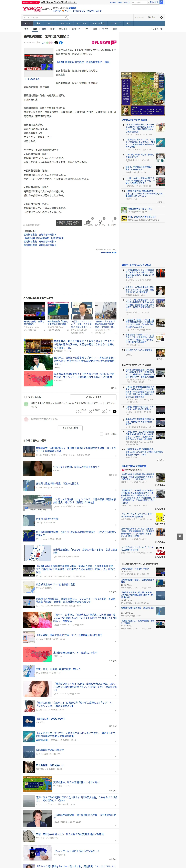Open 【画像】震度とは別の指標 link

tap(83, 62)
